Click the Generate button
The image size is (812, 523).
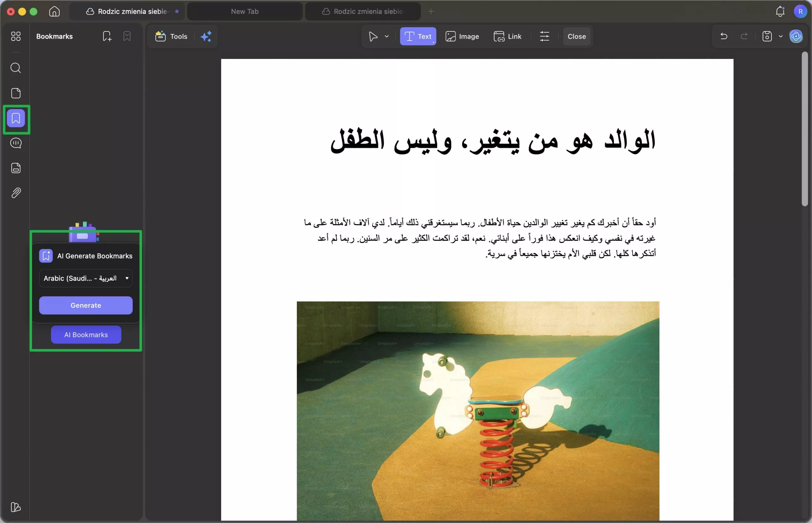tap(86, 305)
